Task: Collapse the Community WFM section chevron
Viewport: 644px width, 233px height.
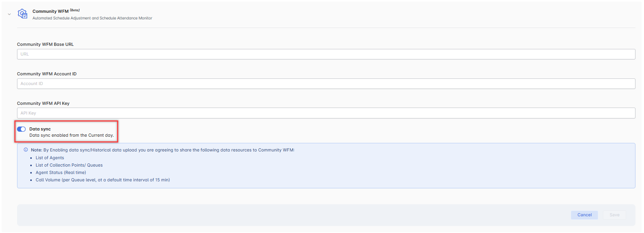Action: point(9,14)
